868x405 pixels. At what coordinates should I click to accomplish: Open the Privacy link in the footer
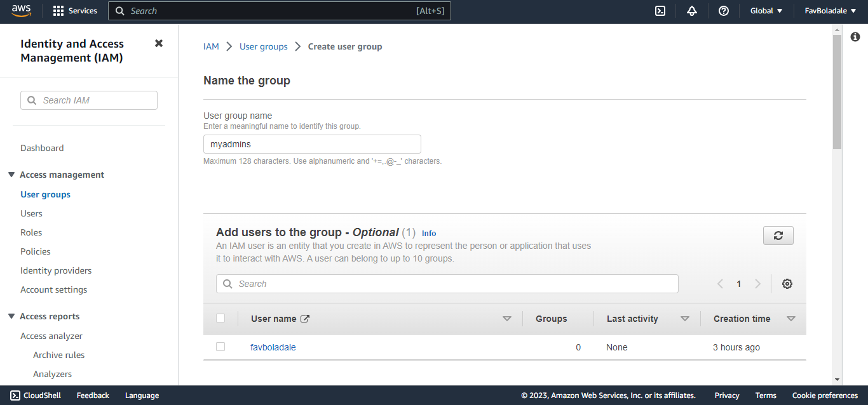click(x=727, y=395)
